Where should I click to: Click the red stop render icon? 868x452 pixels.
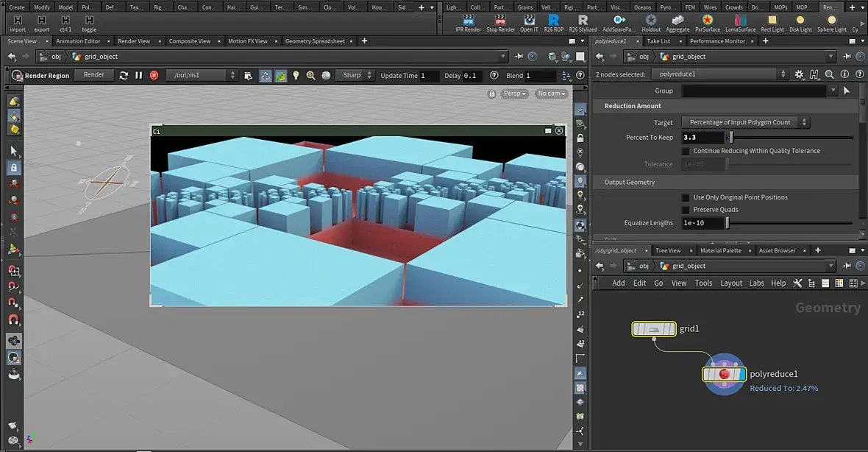pyautogui.click(x=154, y=75)
